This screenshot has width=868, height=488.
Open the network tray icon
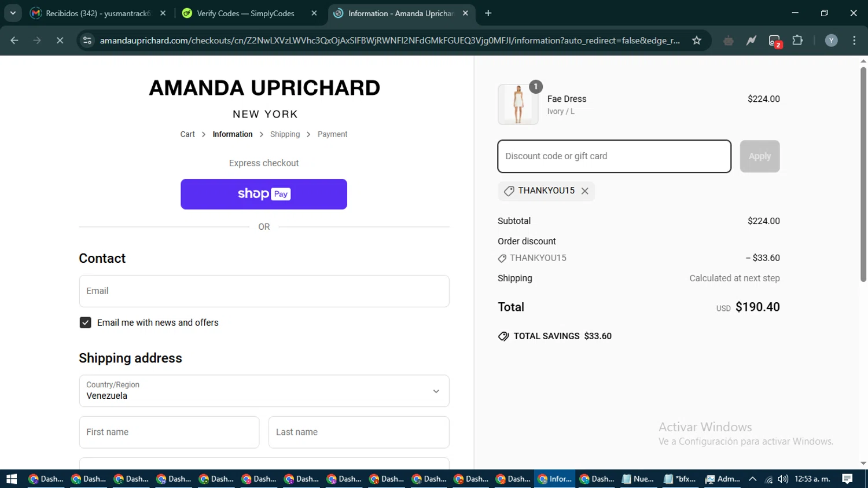click(x=768, y=479)
